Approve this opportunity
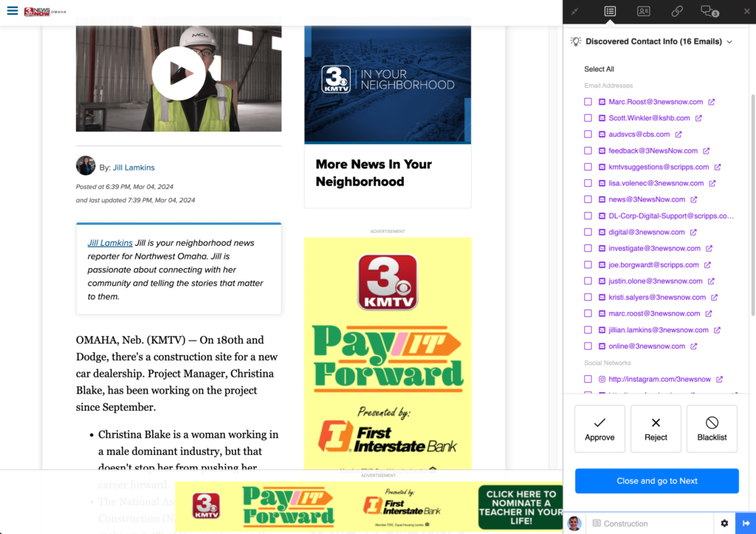Viewport: 756px width, 534px height. point(599,429)
